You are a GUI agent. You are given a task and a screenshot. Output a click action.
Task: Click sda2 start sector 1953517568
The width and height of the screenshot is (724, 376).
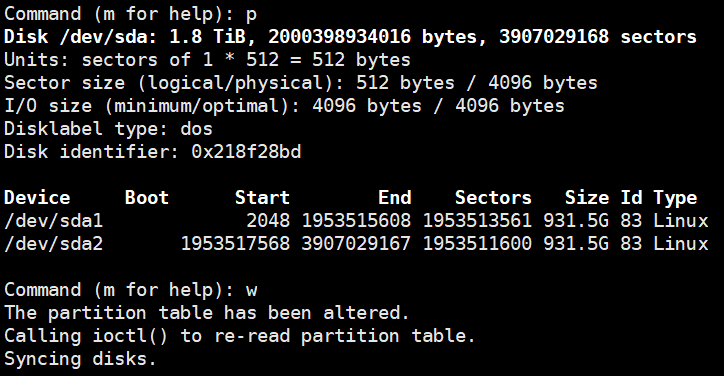coord(235,244)
